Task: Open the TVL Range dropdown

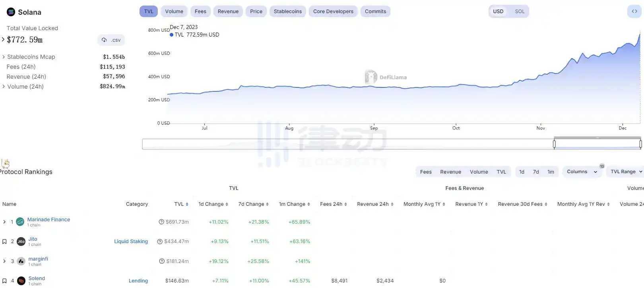Action: click(x=626, y=172)
